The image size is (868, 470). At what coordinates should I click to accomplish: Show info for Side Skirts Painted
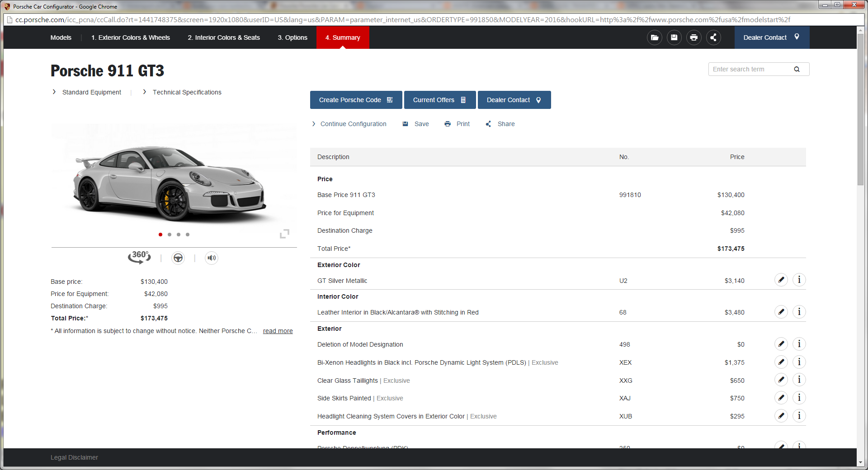coord(799,398)
